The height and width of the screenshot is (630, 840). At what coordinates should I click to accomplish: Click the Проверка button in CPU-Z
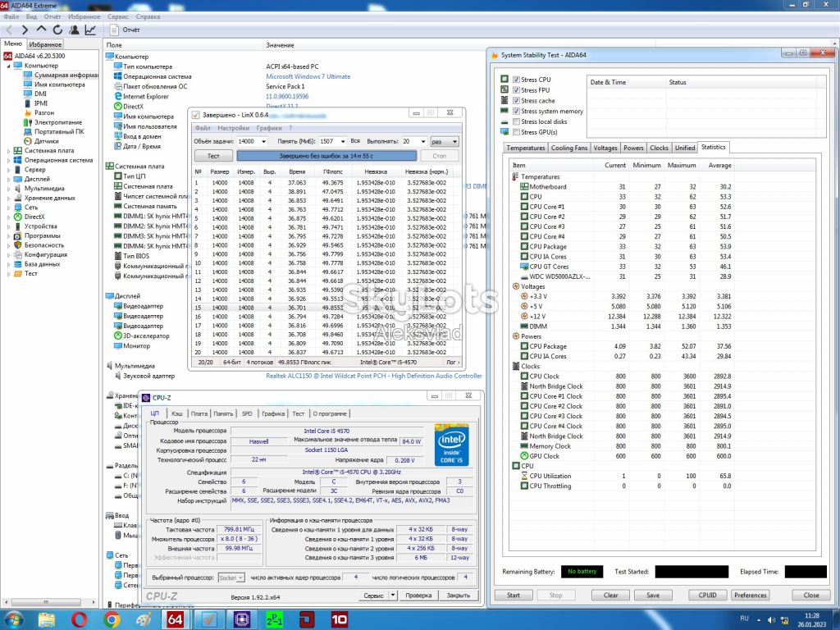(418, 596)
